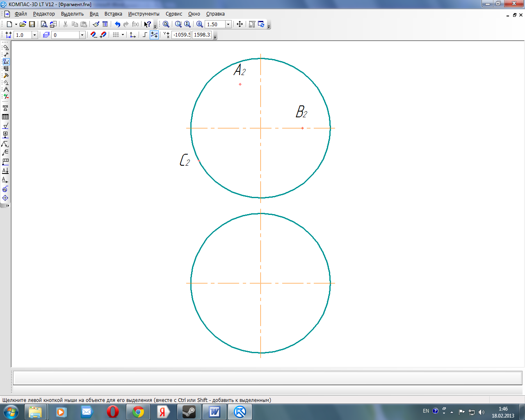The width and height of the screenshot is (525, 420).
Task: Toggle the grid display
Action: click(116, 35)
